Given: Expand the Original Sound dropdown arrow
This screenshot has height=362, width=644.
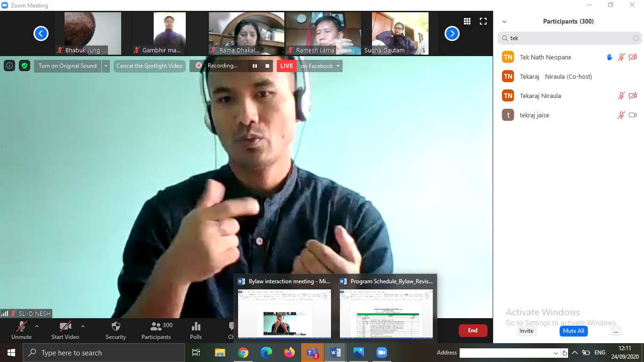Looking at the screenshot, I should coord(106,66).
